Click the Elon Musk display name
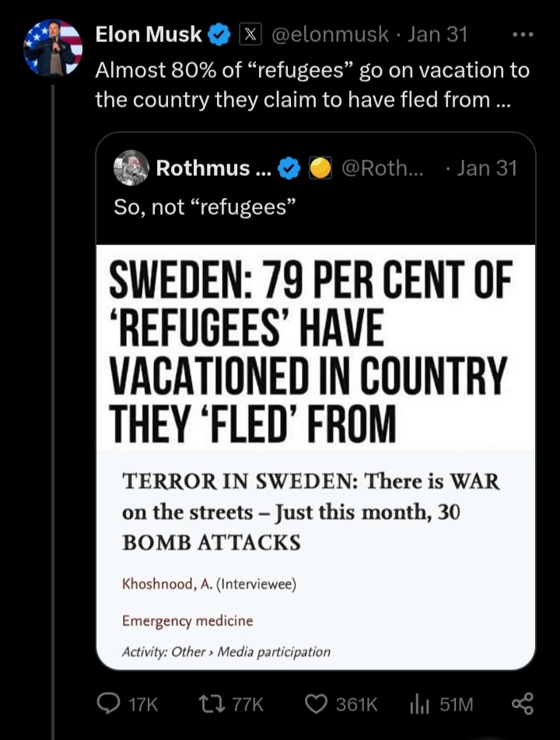 [x=149, y=34]
